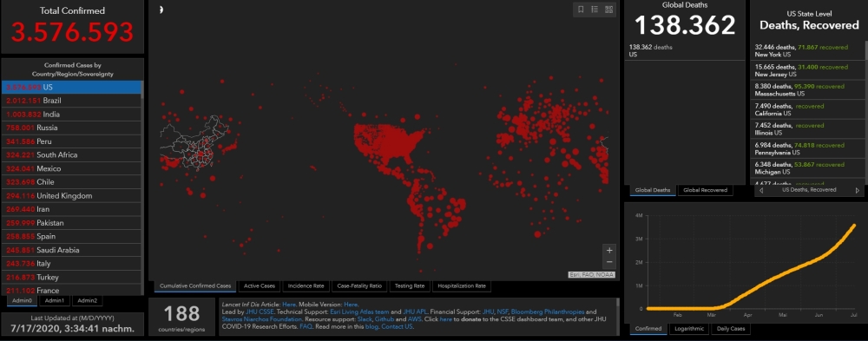
Task: Switch to the Active Cases map tab
Action: (259, 286)
